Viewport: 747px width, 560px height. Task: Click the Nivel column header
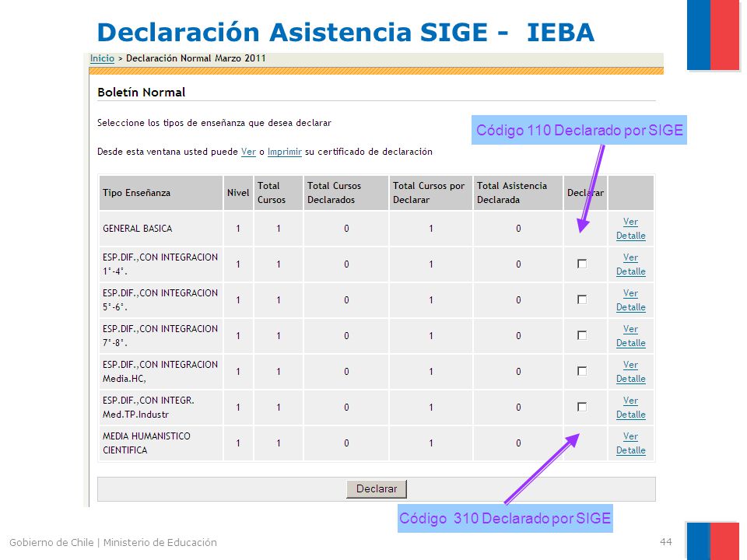[238, 193]
